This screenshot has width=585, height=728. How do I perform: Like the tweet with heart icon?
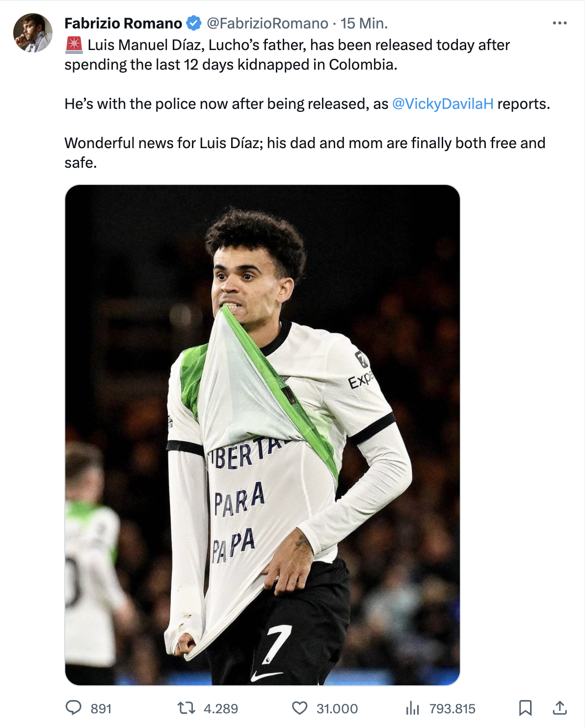(x=299, y=708)
